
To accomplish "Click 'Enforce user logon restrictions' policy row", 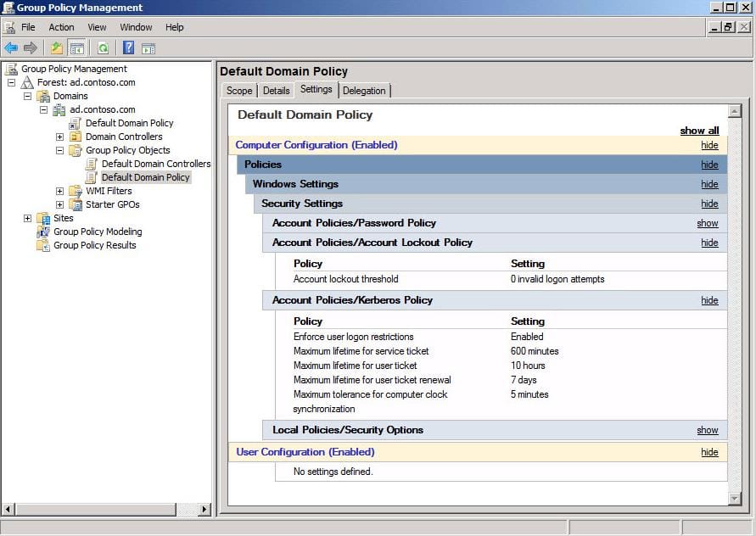I will (x=354, y=337).
